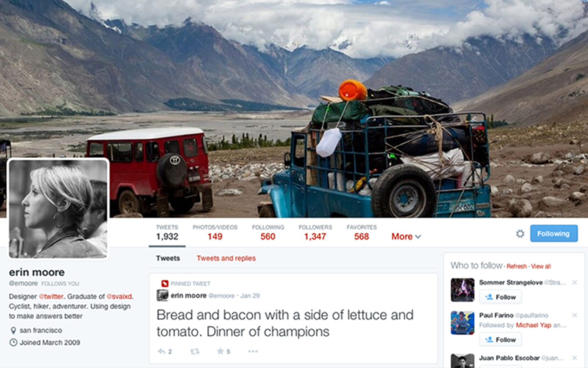Open the gear settings menu beside Following
588x368 pixels.
click(520, 234)
